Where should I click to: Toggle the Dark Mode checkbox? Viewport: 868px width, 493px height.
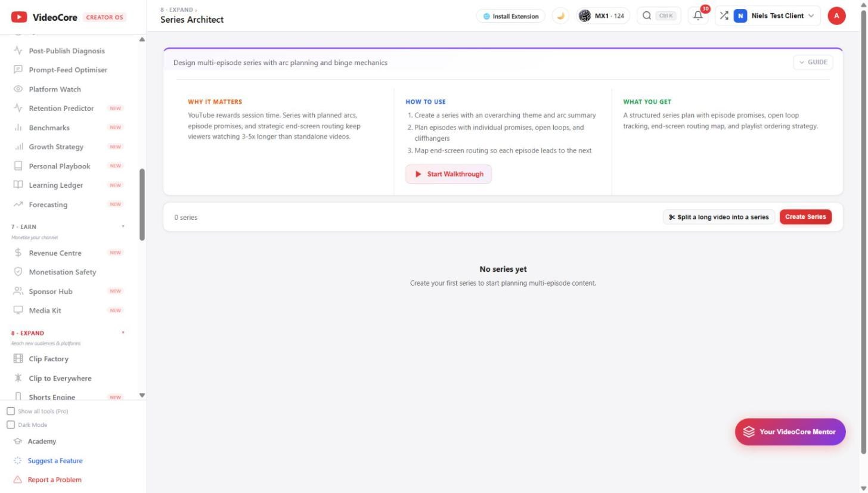(11, 425)
